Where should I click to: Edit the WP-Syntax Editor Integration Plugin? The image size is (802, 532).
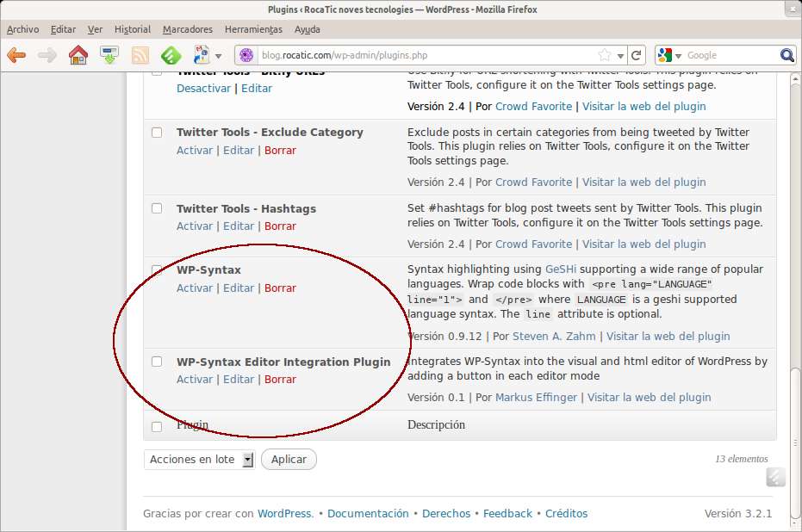coord(239,379)
